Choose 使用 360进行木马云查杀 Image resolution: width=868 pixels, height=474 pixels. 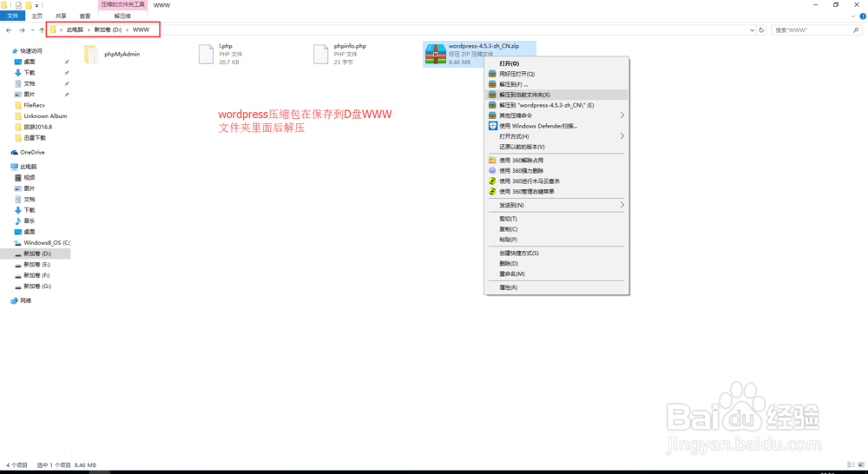[x=556, y=181]
